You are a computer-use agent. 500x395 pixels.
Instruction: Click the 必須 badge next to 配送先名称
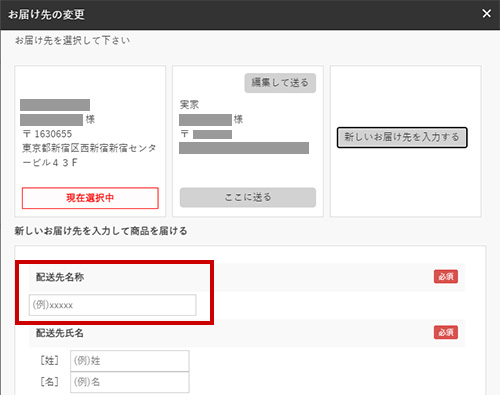[446, 277]
